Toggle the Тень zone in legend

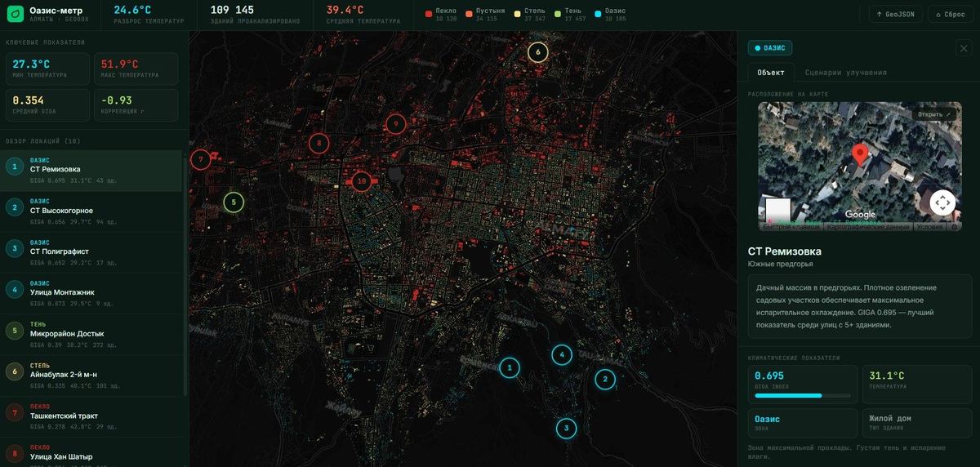[570, 14]
